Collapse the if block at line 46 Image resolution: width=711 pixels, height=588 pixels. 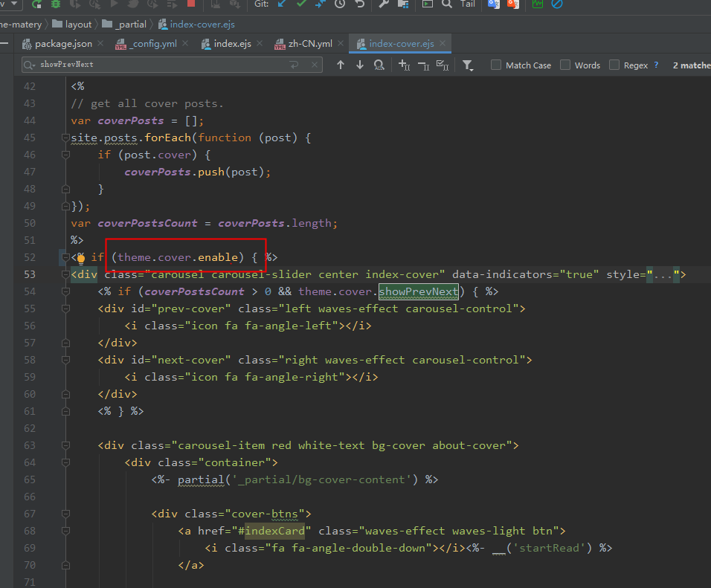[65, 155]
